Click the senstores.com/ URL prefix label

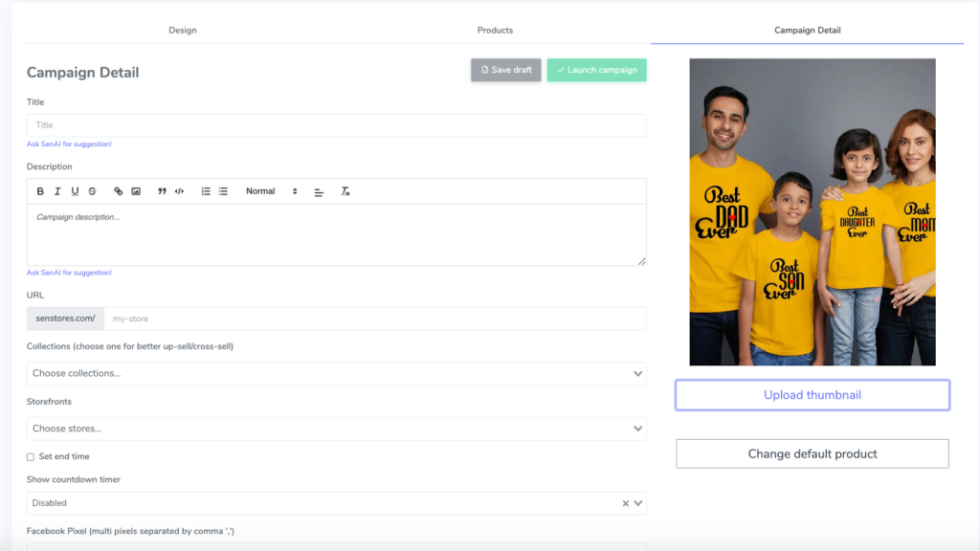point(66,319)
